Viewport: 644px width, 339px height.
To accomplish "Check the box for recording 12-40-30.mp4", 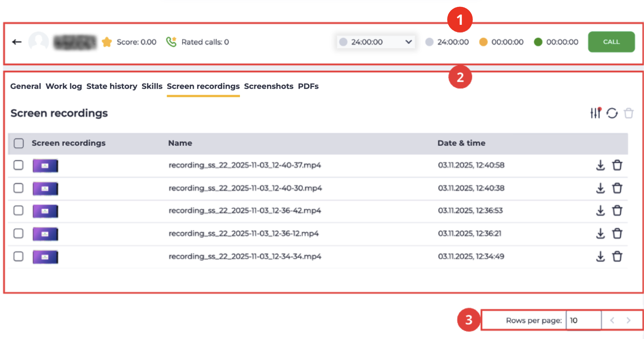I will tap(18, 188).
